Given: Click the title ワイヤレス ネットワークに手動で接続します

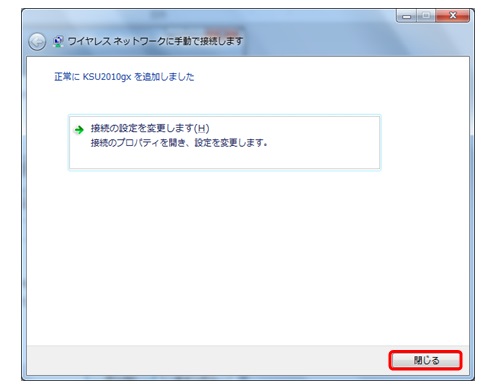Looking at the screenshot, I should click(x=155, y=41).
